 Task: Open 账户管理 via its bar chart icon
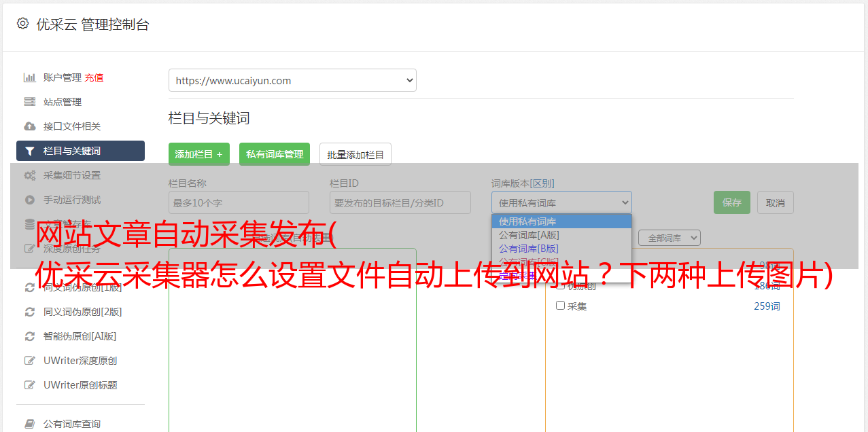(x=29, y=77)
